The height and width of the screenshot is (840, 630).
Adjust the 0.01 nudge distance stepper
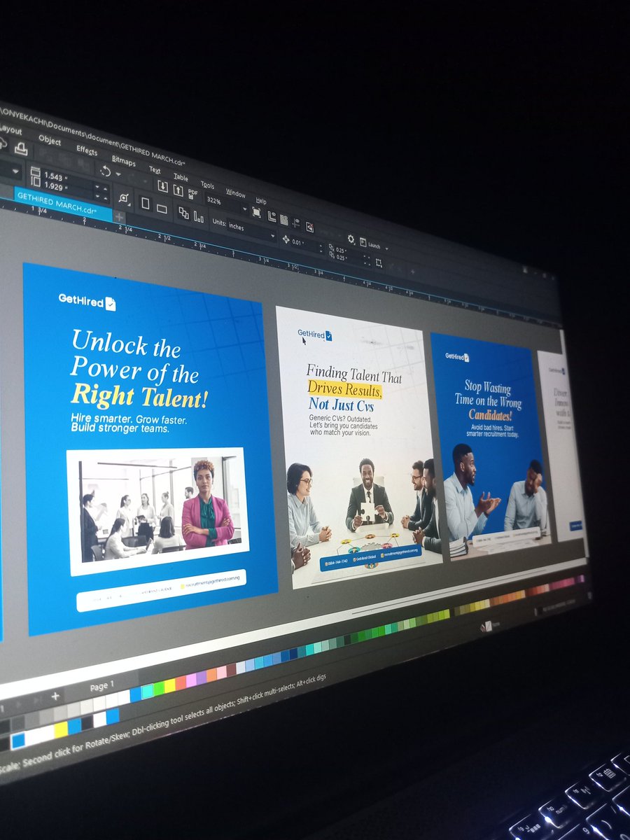coord(321,248)
